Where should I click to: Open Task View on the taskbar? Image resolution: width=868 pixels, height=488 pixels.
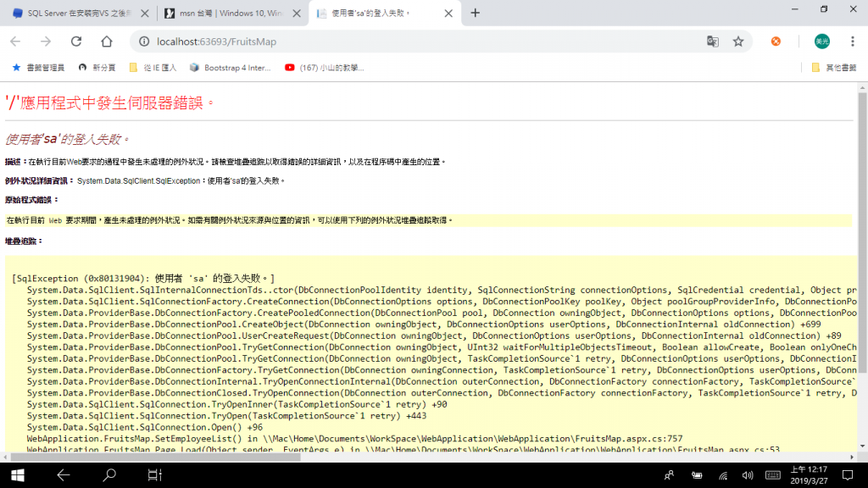coord(154,475)
